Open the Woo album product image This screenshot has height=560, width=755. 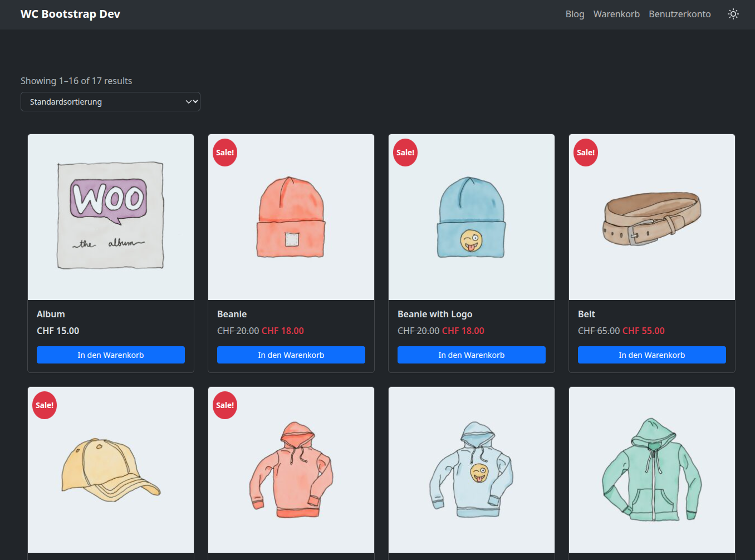coord(111,217)
